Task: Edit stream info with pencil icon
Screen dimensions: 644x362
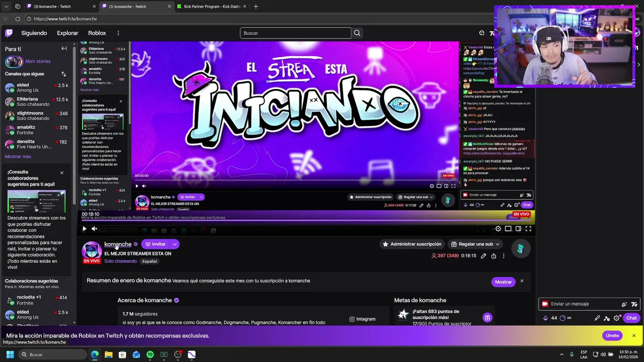Action: coord(484,256)
